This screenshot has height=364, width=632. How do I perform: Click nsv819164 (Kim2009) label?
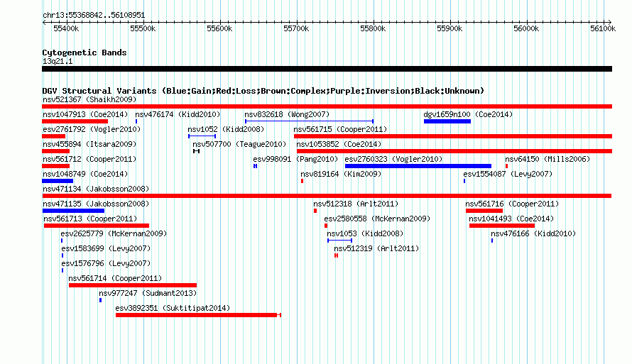(x=341, y=174)
